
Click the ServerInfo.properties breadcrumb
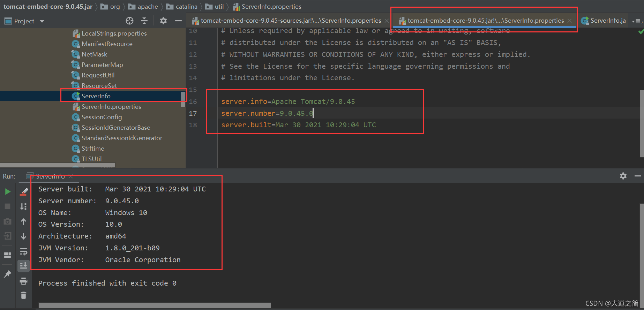click(x=267, y=7)
